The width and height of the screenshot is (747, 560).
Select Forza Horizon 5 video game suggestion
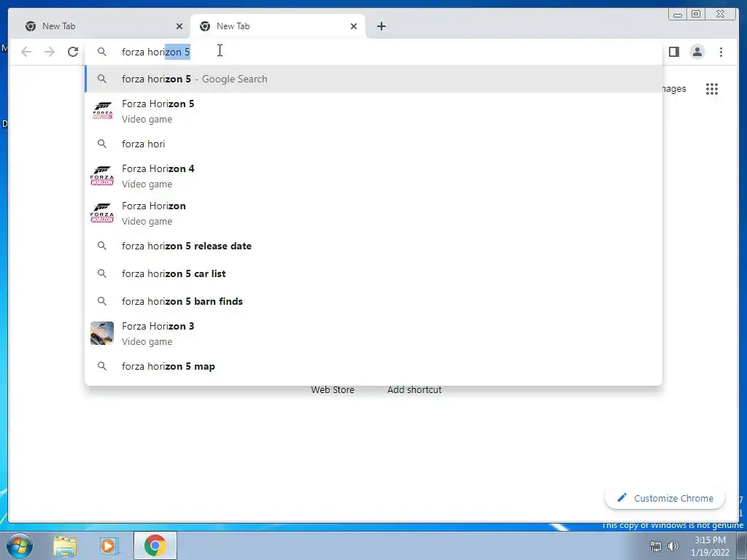373,111
